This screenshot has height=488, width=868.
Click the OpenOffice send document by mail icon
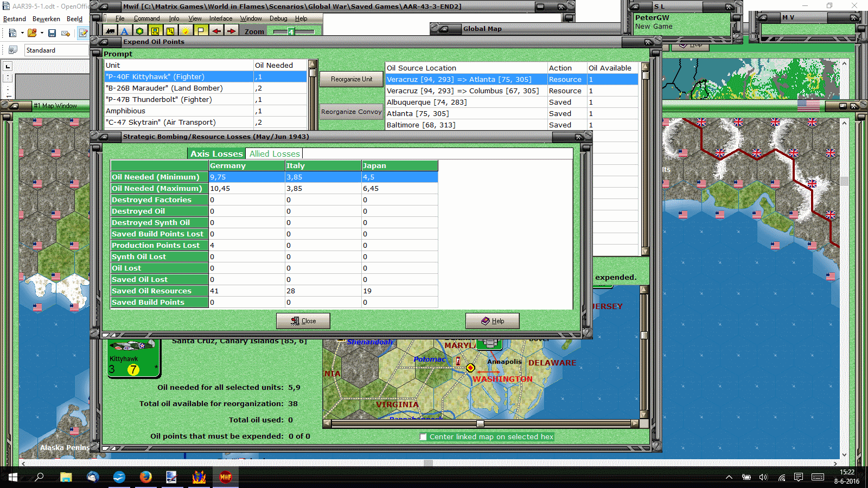66,33
